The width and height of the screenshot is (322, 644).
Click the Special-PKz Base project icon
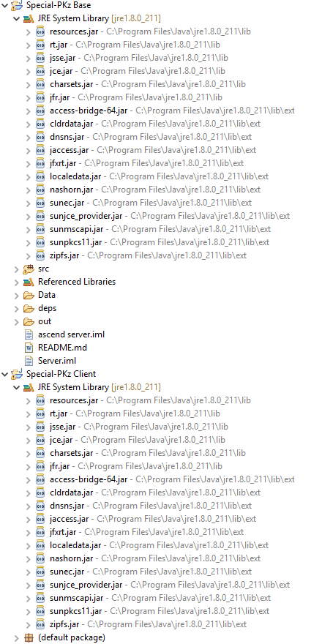point(17,5)
